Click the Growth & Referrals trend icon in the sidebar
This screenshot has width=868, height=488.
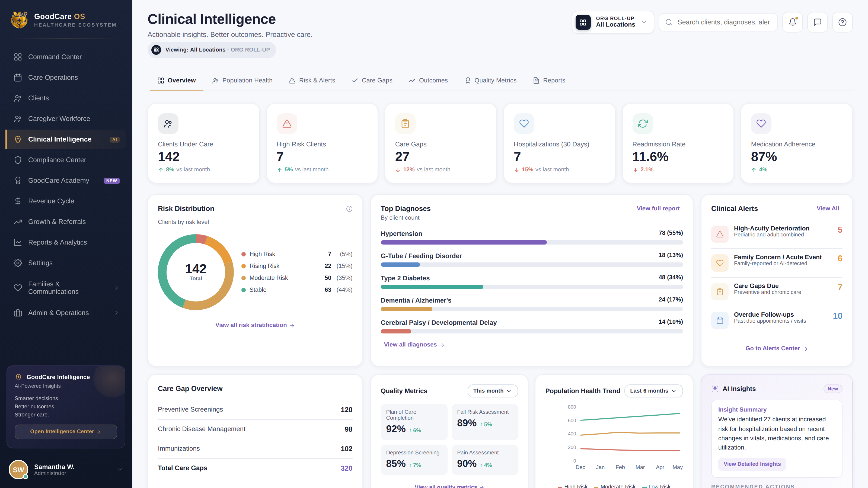point(18,221)
